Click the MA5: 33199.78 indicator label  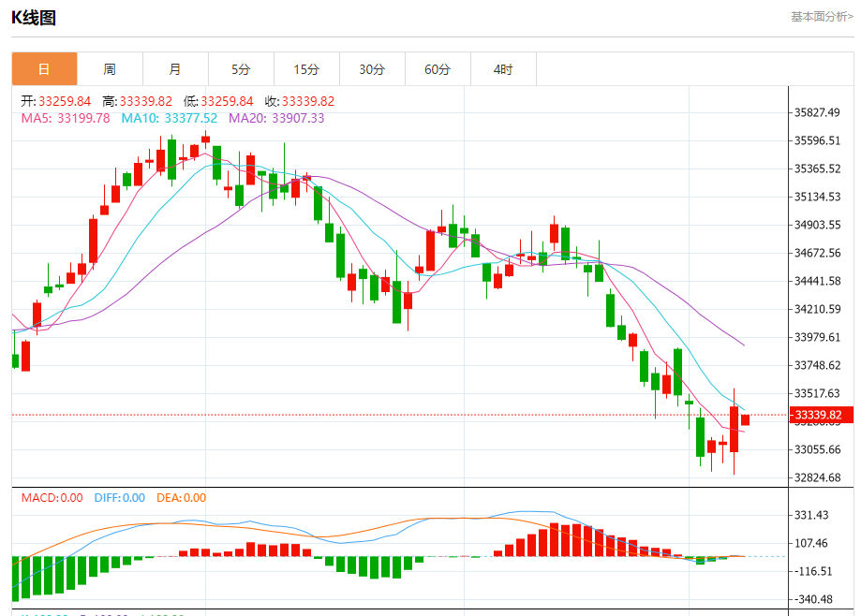(x=66, y=119)
